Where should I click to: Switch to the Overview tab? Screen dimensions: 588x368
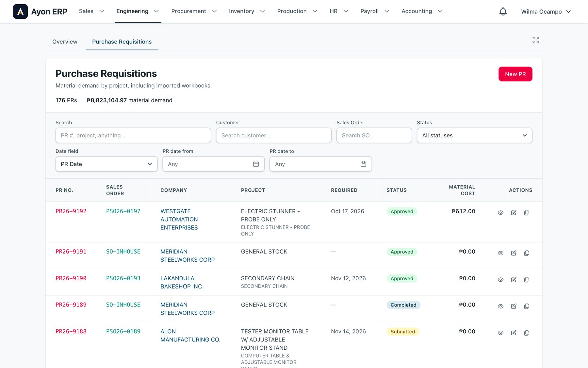[x=65, y=42]
